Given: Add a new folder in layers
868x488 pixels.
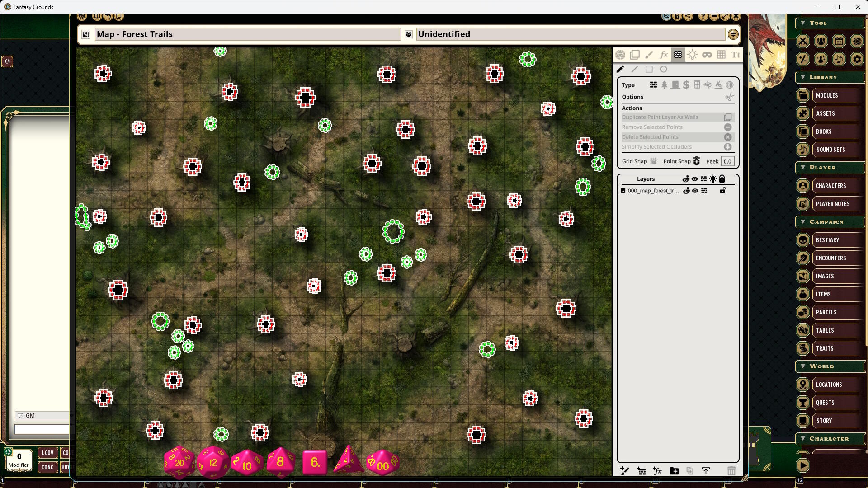Looking at the screenshot, I should [x=674, y=471].
